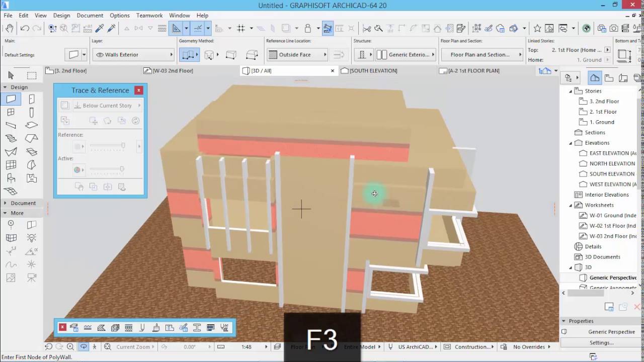This screenshot has height=362, width=644.
Task: Switch to the W-03 2nd Floor tab
Action: (173, 71)
